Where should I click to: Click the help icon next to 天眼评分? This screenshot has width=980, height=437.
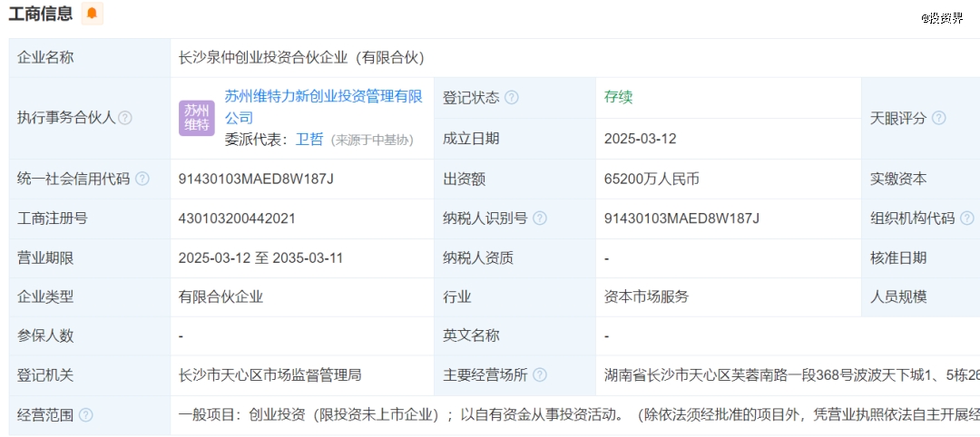(x=939, y=118)
